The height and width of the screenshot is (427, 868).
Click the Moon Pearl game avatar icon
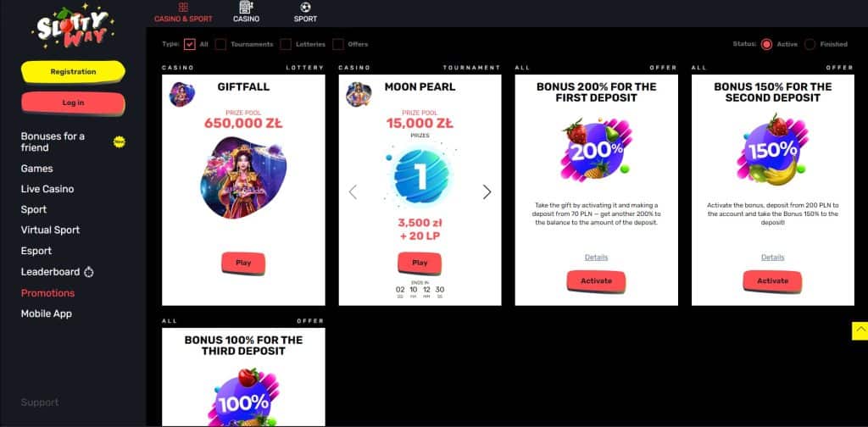point(359,95)
